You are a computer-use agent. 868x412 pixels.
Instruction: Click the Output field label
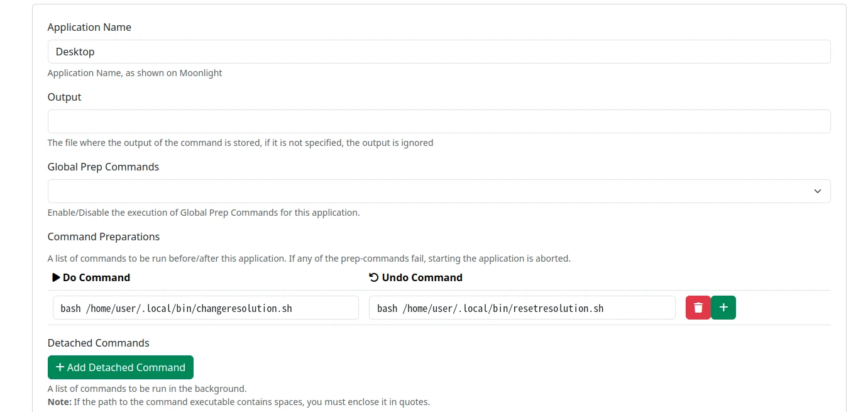[x=65, y=97]
